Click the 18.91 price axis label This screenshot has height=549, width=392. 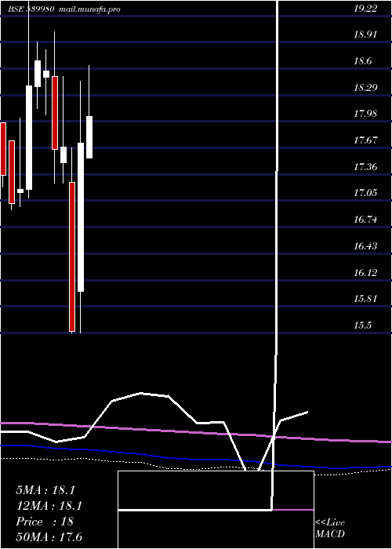pos(366,35)
